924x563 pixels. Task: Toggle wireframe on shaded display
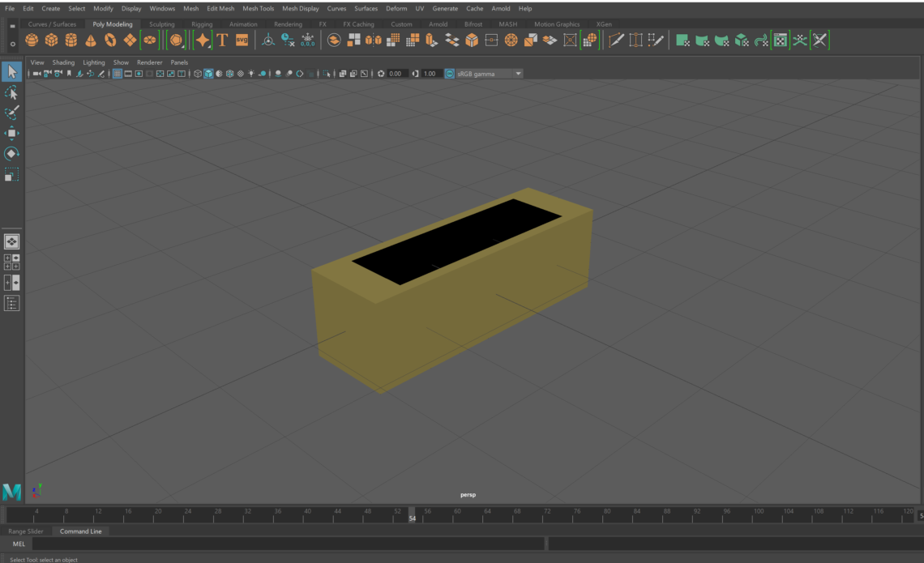(229, 74)
